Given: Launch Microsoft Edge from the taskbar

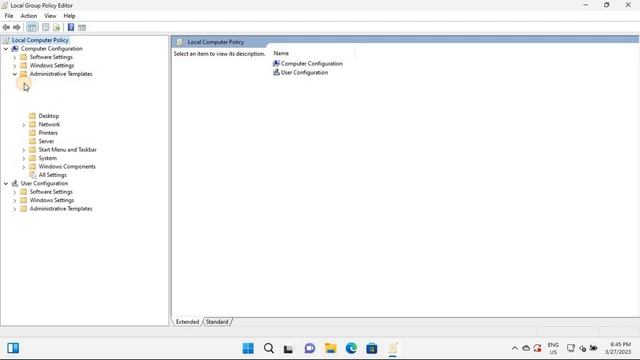Looking at the screenshot, I should click(x=351, y=348).
